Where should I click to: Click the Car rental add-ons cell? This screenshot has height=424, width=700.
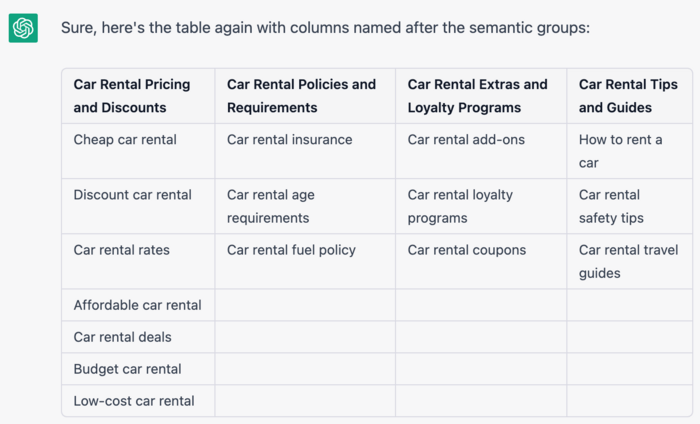[466, 140]
